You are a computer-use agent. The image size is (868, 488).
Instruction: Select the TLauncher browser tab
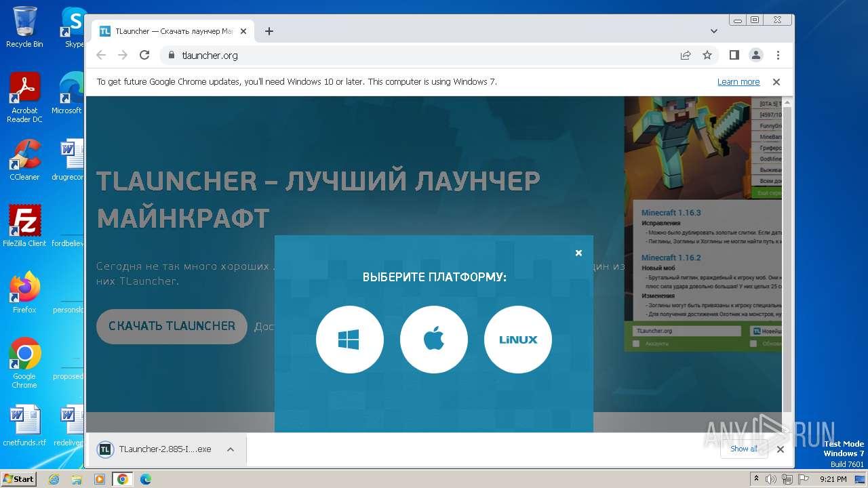pos(173,31)
